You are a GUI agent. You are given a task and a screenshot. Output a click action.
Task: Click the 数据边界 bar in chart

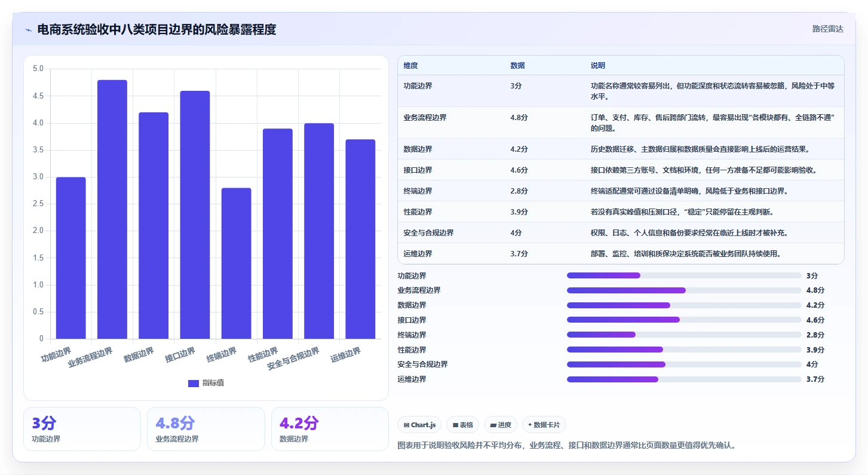(x=154, y=226)
